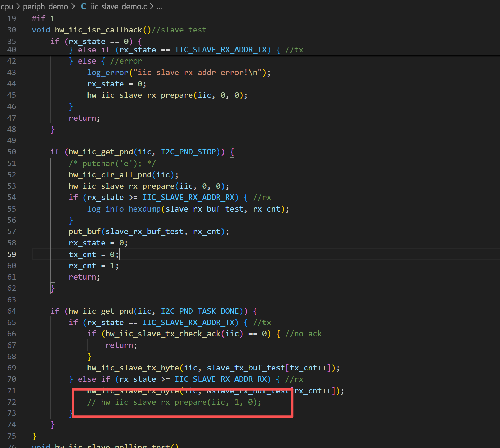Click 'hw_iic_slave_rx_prepare' on line 53
Viewport: 500px width, 448px height.
tap(121, 186)
